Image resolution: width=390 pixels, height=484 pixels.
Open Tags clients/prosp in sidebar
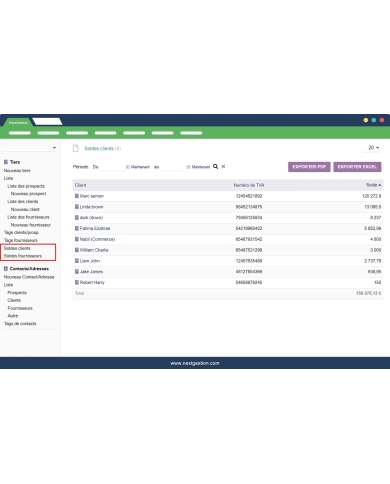pyautogui.click(x=21, y=232)
